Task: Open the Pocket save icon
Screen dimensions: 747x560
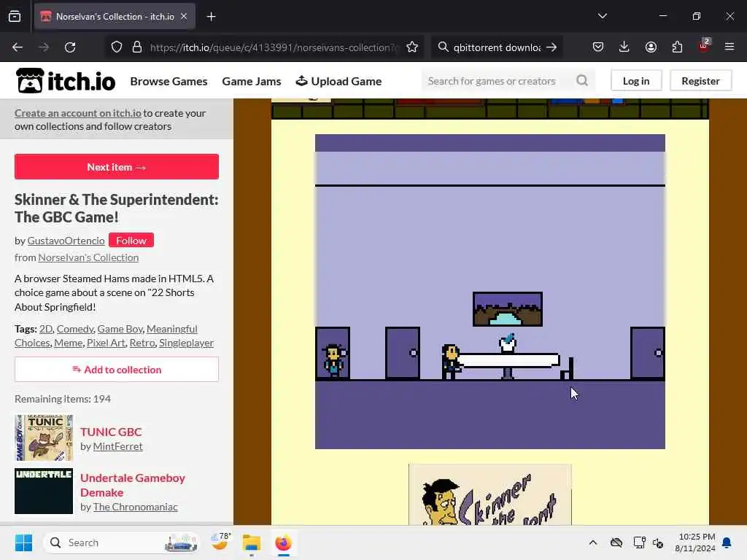Action: click(598, 47)
